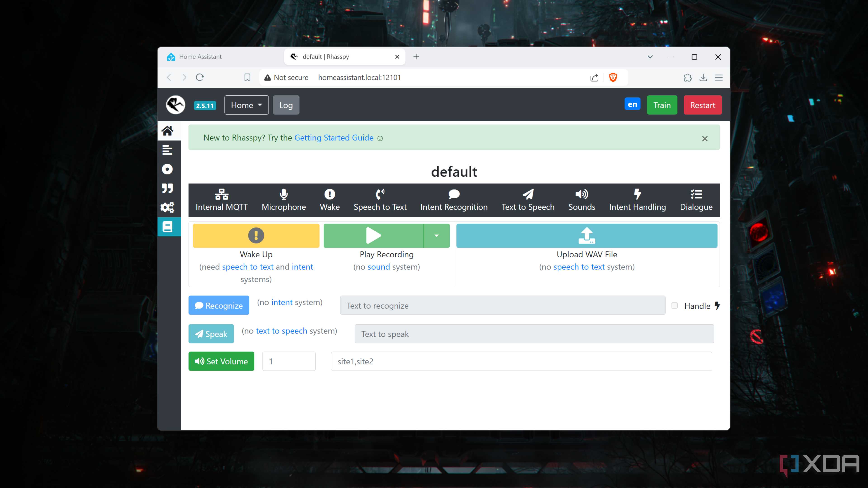868x488 pixels.
Task: Close the default | Rhasspy tab
Action: 397,56
